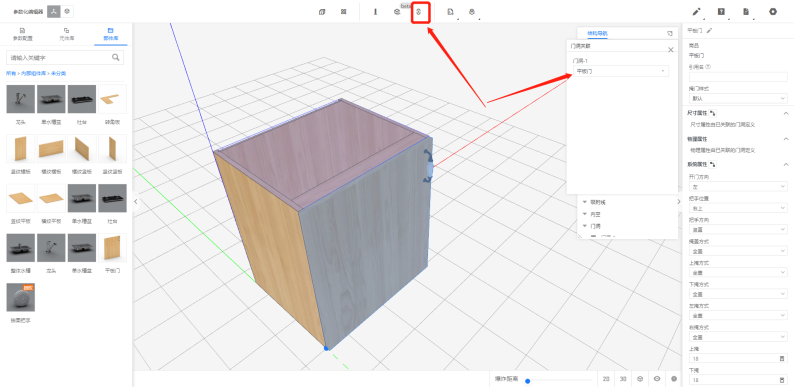Open the 把手方向 dropdown
Viewport: 794px width, 387px height.
pyautogui.click(x=738, y=229)
